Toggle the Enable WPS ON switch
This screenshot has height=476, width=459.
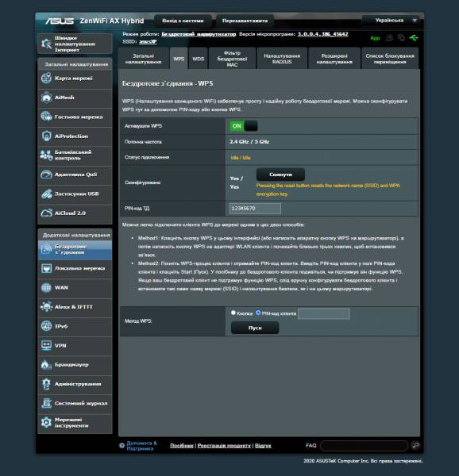tap(244, 126)
